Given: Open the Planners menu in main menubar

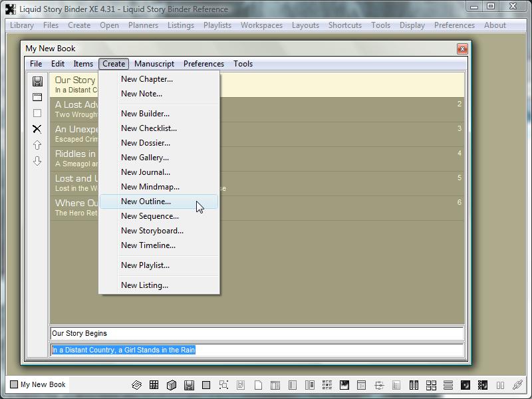Looking at the screenshot, I should (x=143, y=25).
